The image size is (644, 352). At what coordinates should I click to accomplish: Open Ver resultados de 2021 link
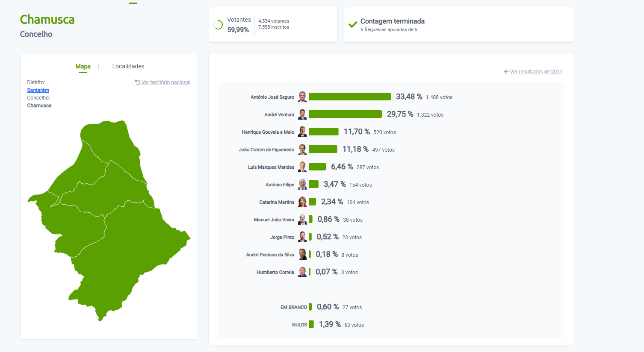click(x=536, y=72)
